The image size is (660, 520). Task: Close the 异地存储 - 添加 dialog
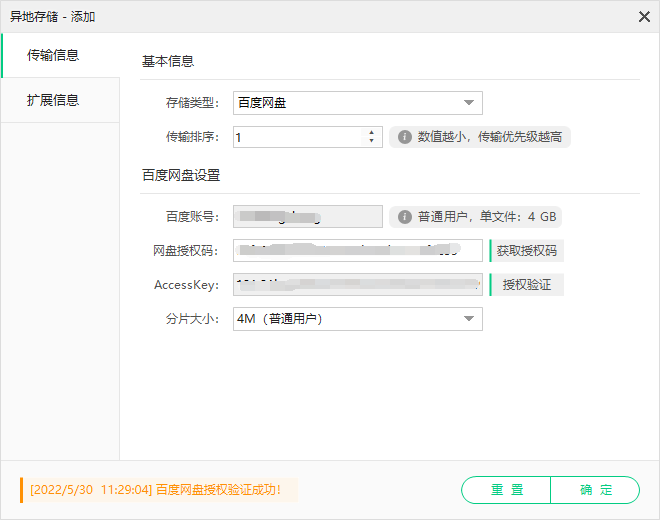pyautogui.click(x=644, y=17)
